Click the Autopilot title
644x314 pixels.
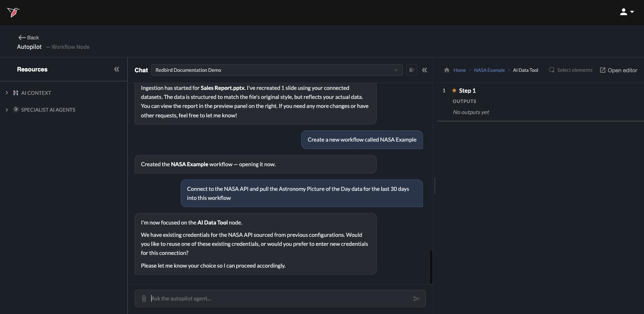[29, 47]
